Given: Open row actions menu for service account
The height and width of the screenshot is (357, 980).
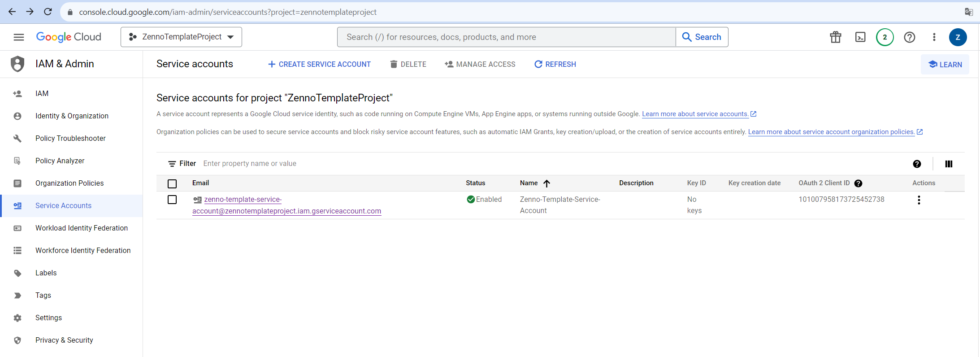Looking at the screenshot, I should pos(919,200).
